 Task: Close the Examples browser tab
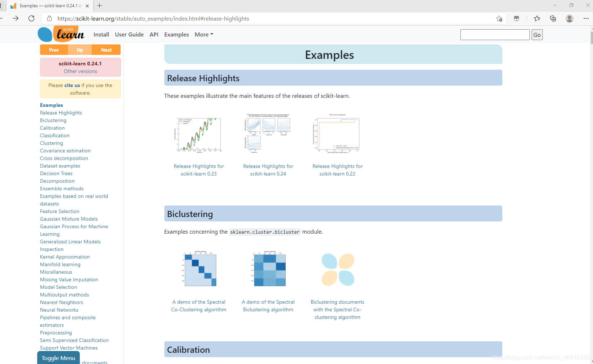(87, 6)
